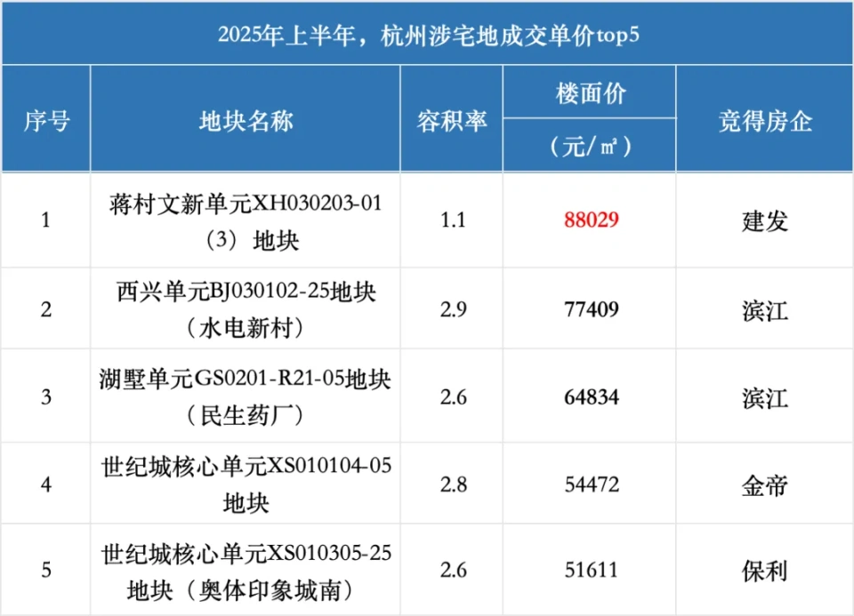Click the developer name "金帝"
The width and height of the screenshot is (854, 616).
(x=765, y=485)
